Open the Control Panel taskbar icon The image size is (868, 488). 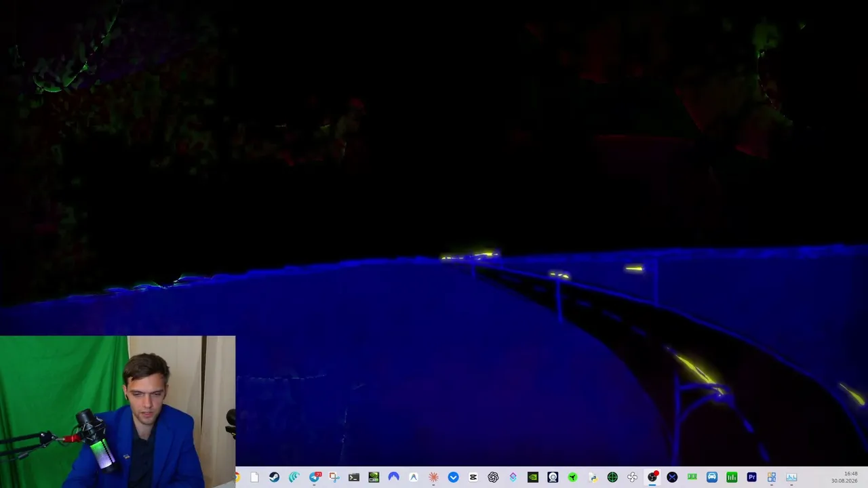(772, 477)
